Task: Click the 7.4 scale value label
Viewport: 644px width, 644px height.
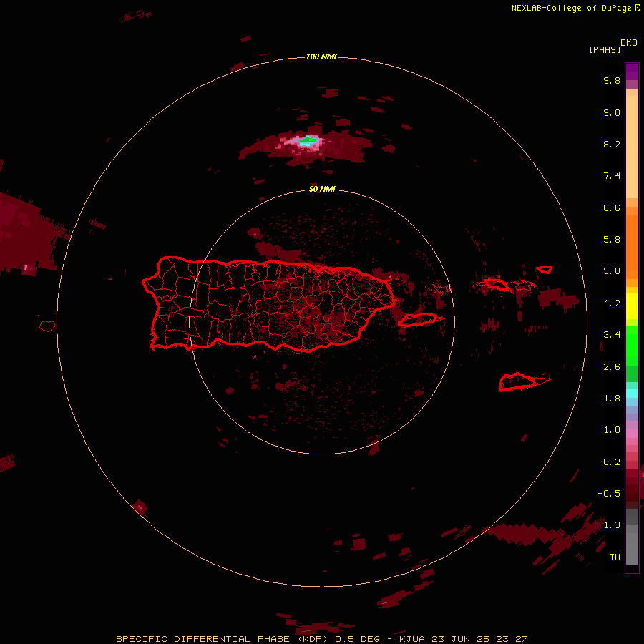Action: (x=612, y=176)
